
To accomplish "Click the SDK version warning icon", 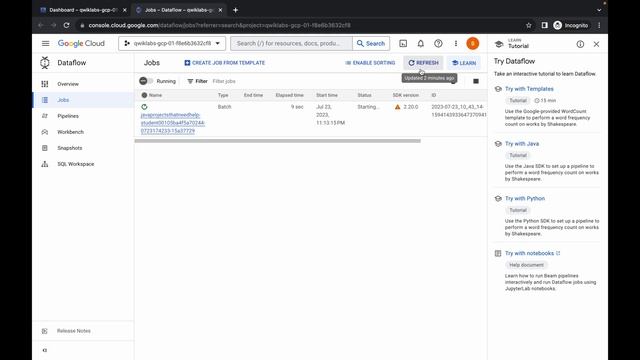I will tap(398, 107).
